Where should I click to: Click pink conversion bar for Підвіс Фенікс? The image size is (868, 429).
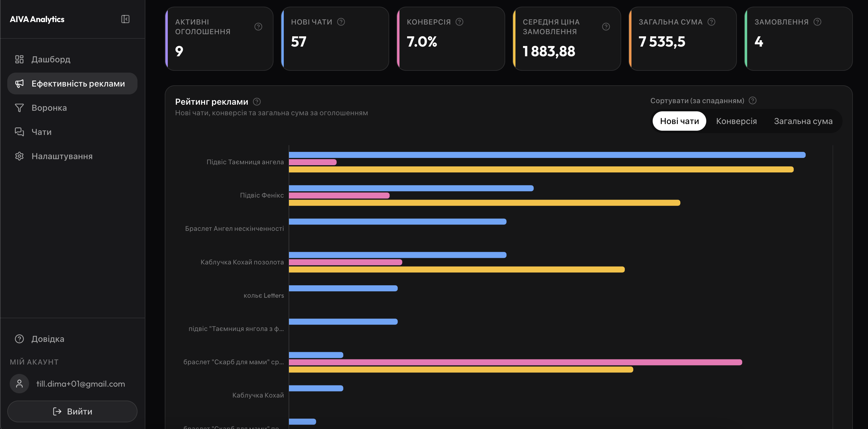339,195
